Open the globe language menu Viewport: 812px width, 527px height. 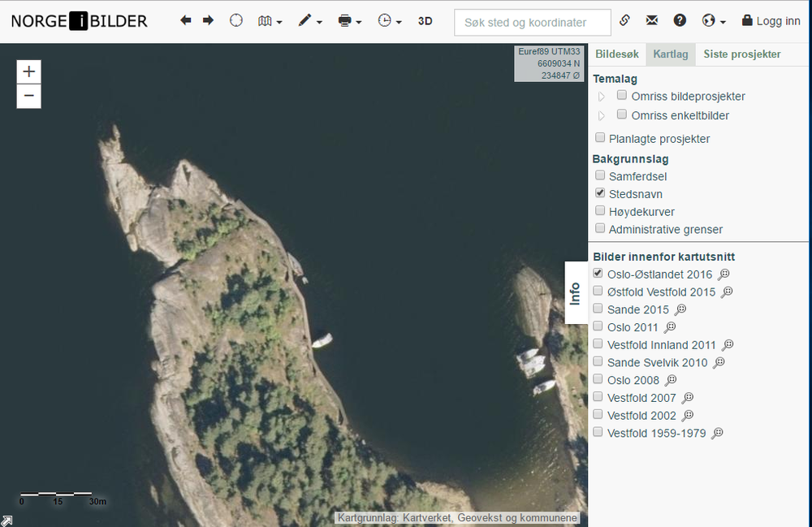click(714, 21)
